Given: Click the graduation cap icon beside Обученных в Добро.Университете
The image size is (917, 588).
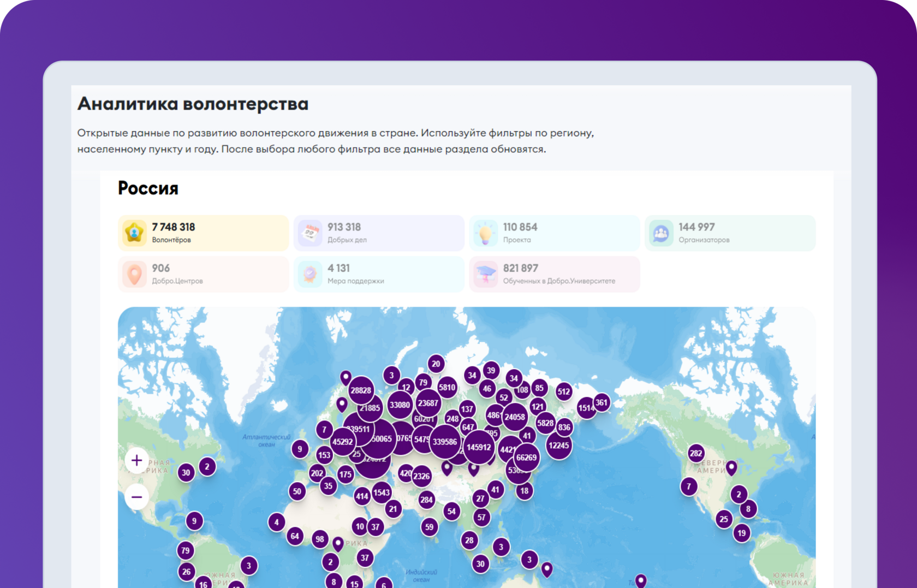Looking at the screenshot, I should click(485, 274).
